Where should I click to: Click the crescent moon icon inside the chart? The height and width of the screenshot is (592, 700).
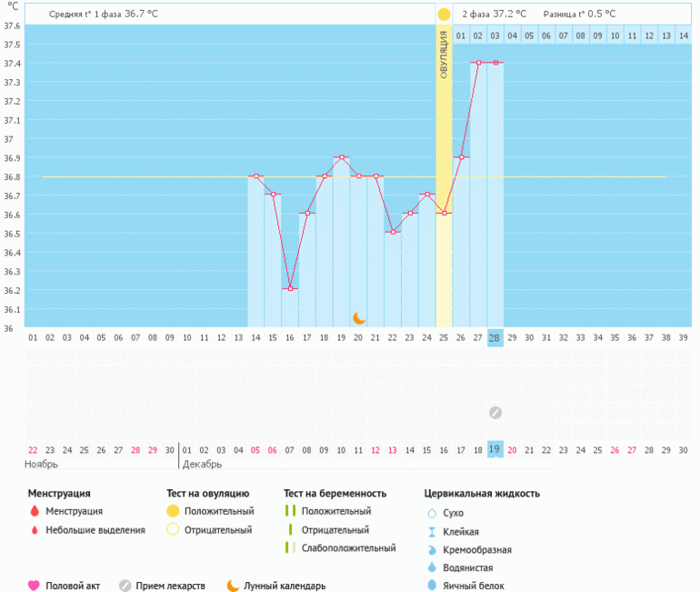[359, 317]
